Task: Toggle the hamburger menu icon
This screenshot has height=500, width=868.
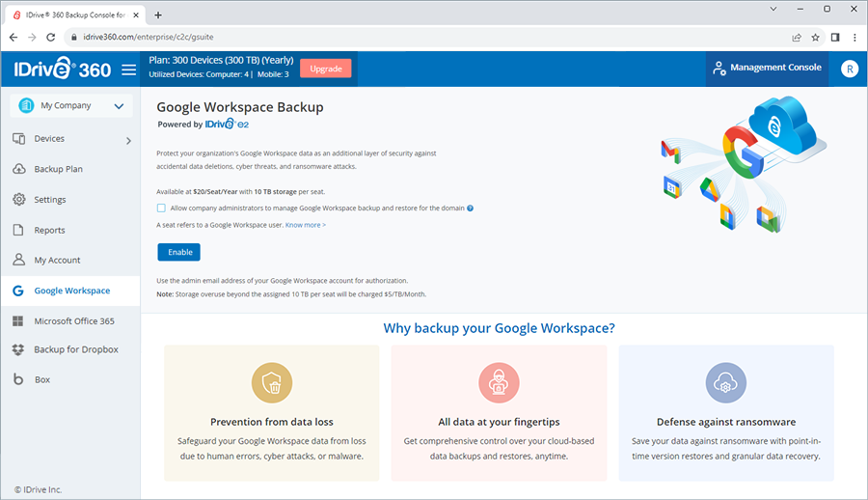Action: pyautogui.click(x=128, y=69)
